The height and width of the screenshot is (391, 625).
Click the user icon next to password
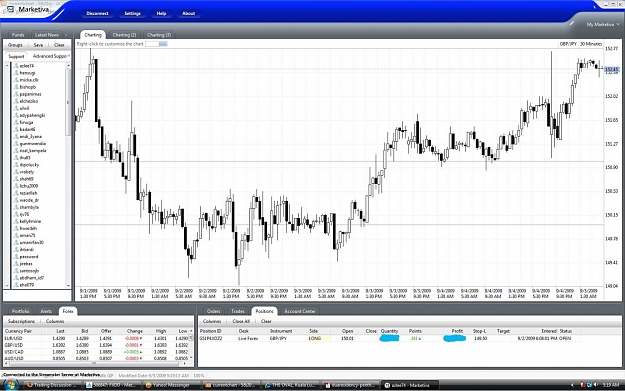[16, 257]
